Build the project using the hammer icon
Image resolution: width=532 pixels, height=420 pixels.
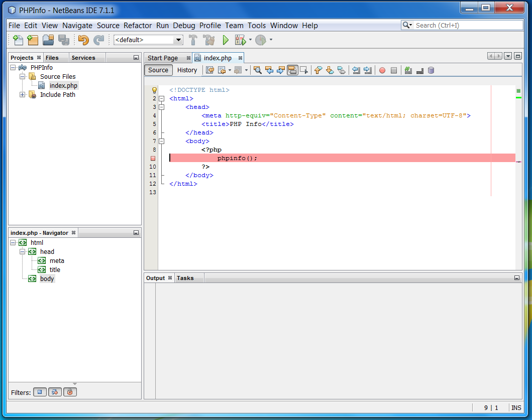(193, 40)
